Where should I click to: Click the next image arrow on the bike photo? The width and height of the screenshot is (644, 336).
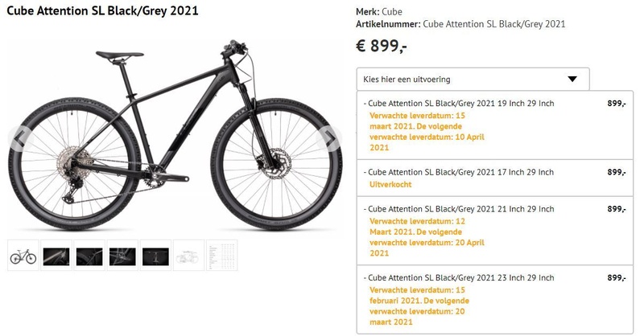(332, 138)
